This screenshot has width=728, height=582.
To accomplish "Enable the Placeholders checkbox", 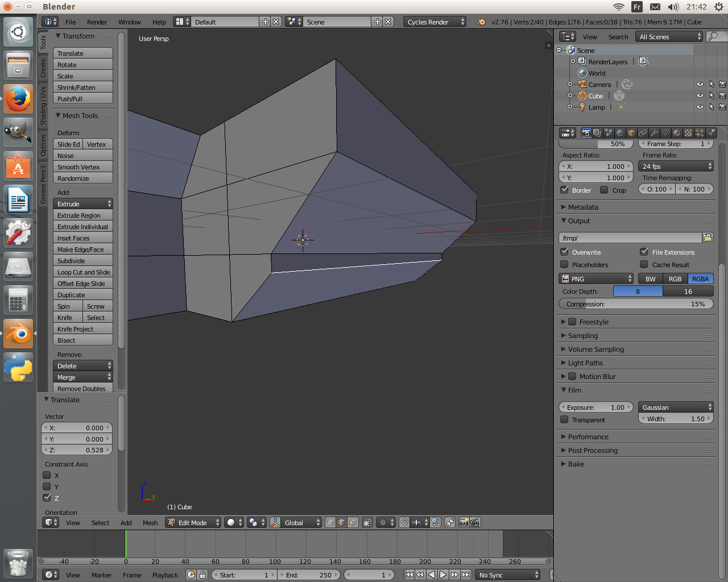I will (565, 264).
